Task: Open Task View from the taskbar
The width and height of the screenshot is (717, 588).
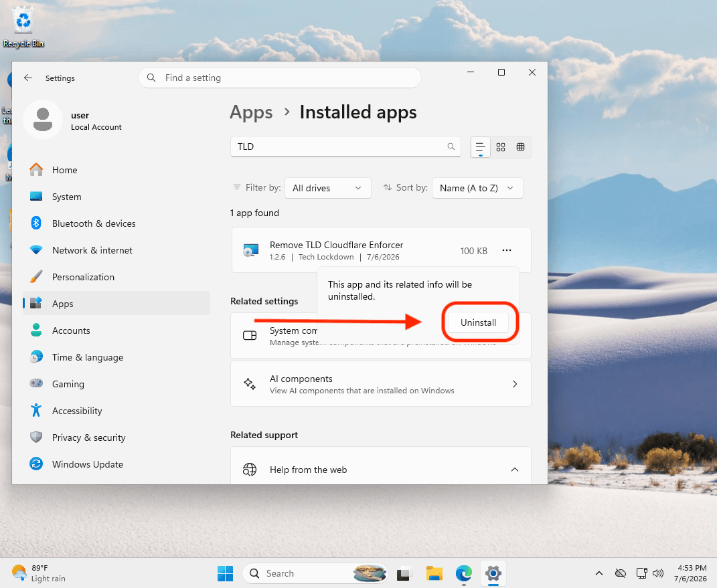Action: tap(404, 573)
